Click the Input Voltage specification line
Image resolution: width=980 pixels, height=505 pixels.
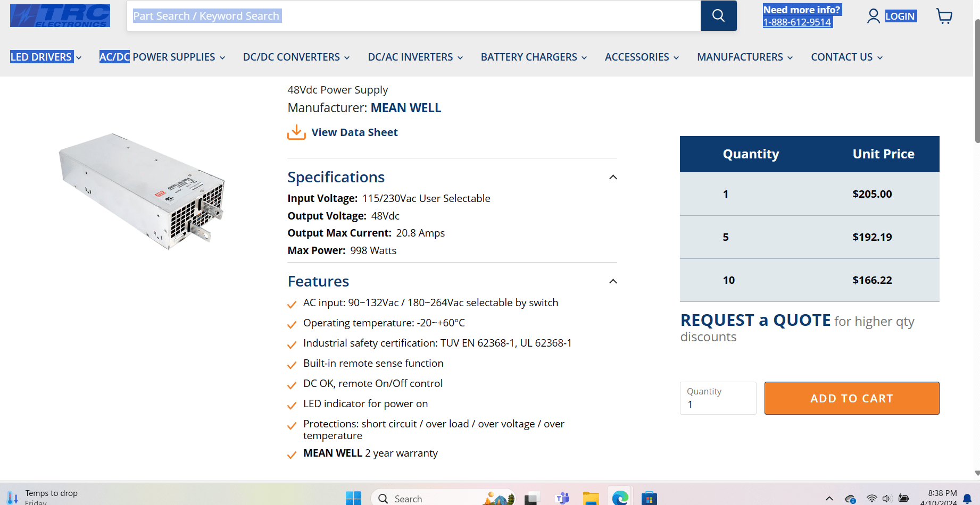click(389, 198)
